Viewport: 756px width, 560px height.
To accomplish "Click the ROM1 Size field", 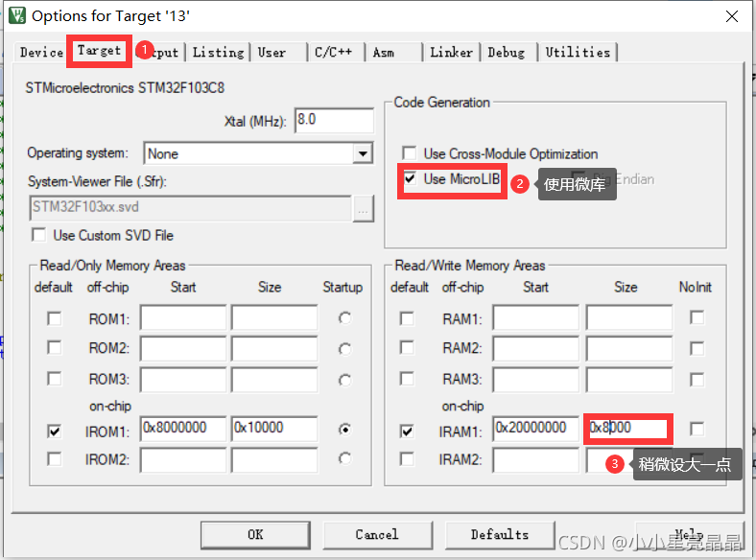I will pyautogui.click(x=274, y=317).
